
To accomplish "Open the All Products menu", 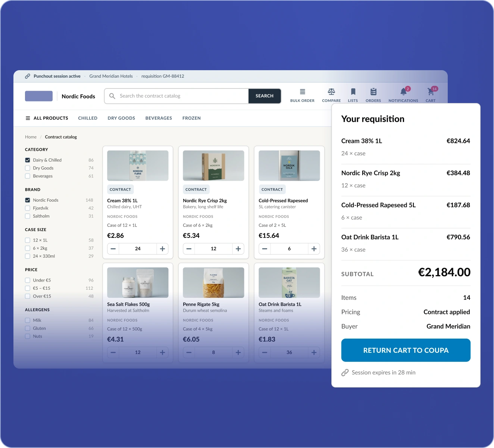I will (x=47, y=118).
